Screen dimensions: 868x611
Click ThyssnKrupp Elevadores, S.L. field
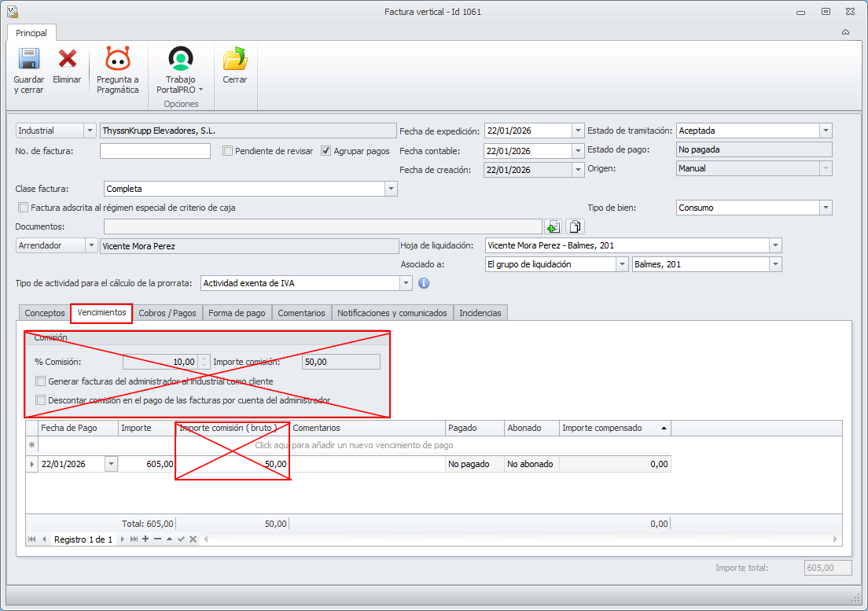click(248, 131)
